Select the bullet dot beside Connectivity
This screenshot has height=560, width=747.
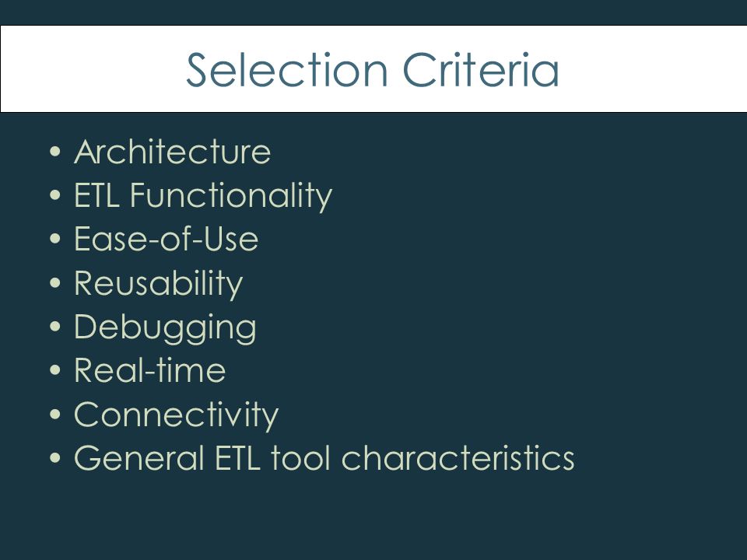click(x=55, y=414)
